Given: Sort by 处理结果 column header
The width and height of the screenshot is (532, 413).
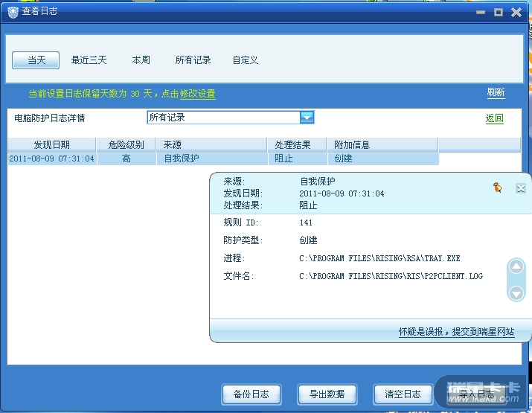Looking at the screenshot, I should click(297, 145).
